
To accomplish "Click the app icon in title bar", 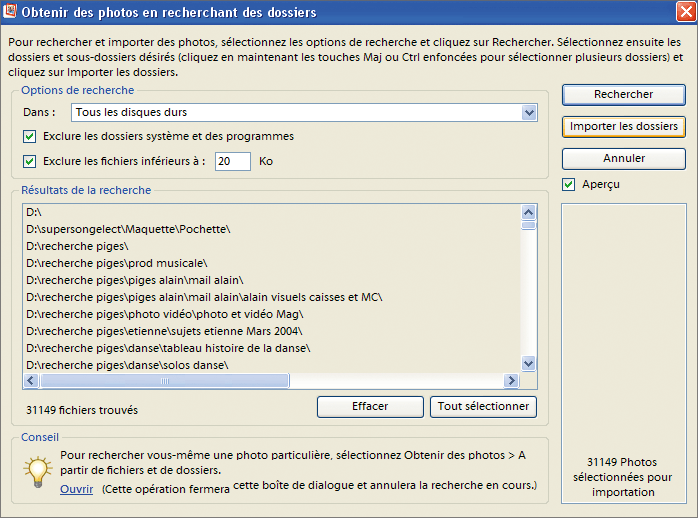I will pyautogui.click(x=12, y=12).
